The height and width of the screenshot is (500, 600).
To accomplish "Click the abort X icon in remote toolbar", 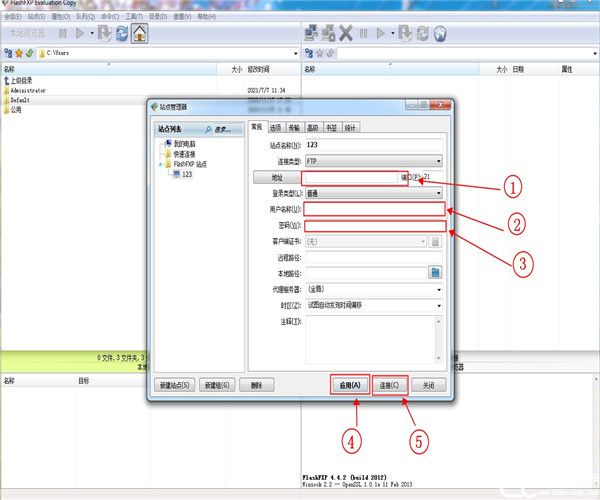I will (x=344, y=33).
